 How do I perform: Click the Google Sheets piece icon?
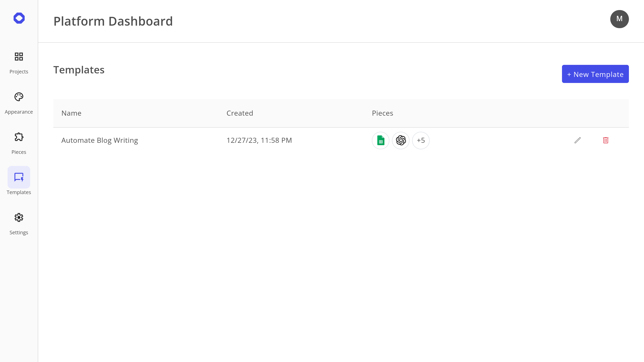[x=381, y=141]
